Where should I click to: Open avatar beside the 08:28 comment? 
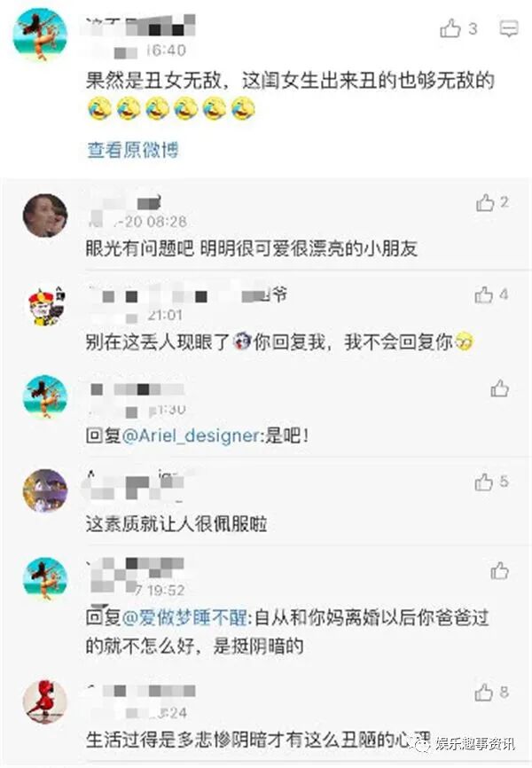coord(45,216)
